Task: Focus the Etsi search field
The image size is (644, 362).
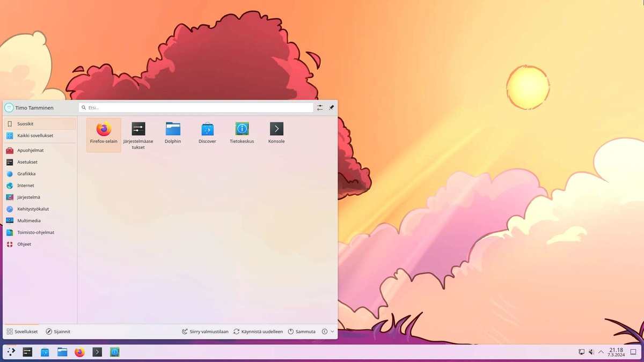Action: click(x=196, y=108)
